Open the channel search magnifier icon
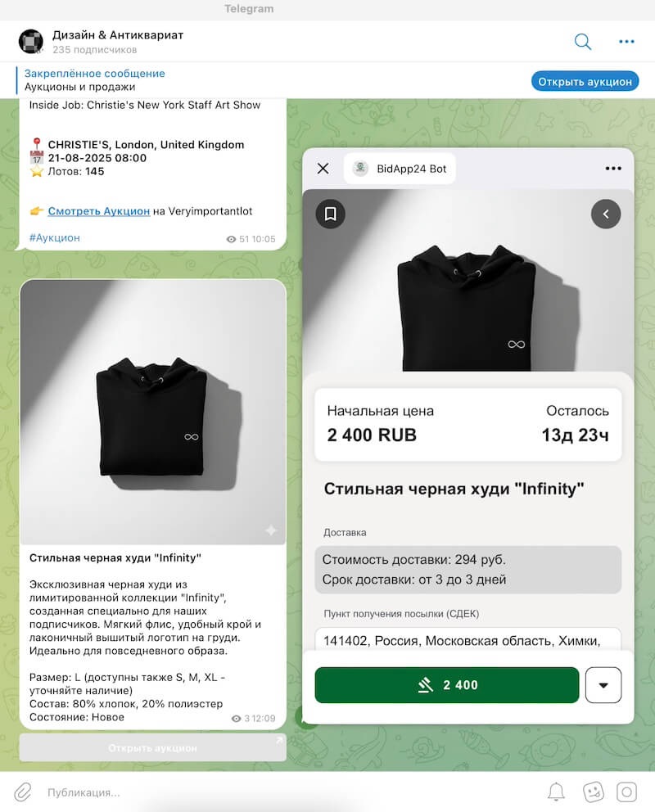Screen dimensions: 655x812 click(x=582, y=42)
